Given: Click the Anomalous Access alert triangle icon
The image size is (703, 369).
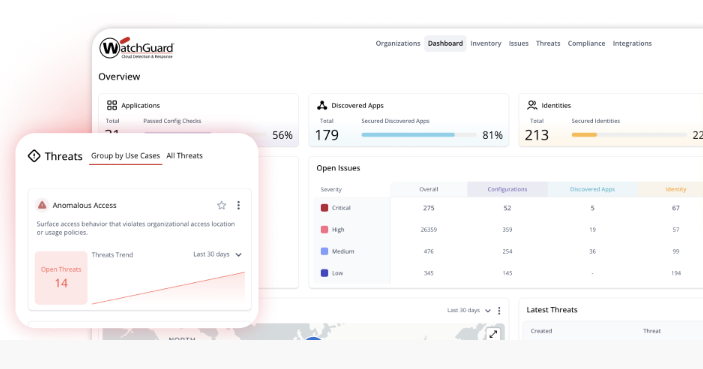Looking at the screenshot, I should (x=42, y=205).
